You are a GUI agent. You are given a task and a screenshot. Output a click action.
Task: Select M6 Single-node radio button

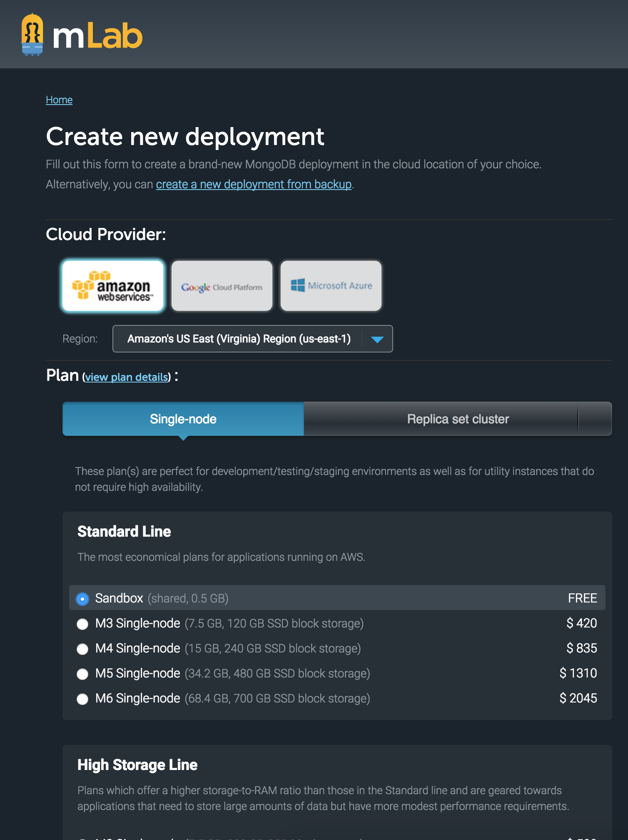coord(82,699)
